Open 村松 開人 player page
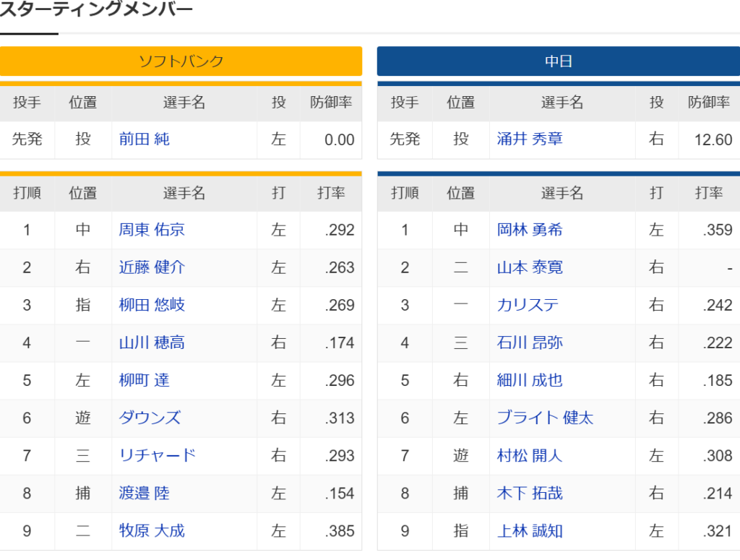This screenshot has width=740, height=560. point(530,455)
